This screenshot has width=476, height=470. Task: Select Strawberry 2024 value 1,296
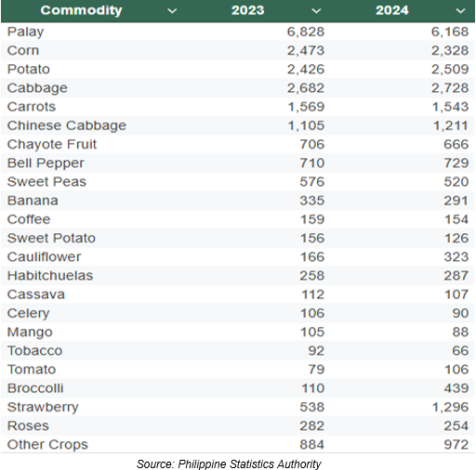point(450,407)
